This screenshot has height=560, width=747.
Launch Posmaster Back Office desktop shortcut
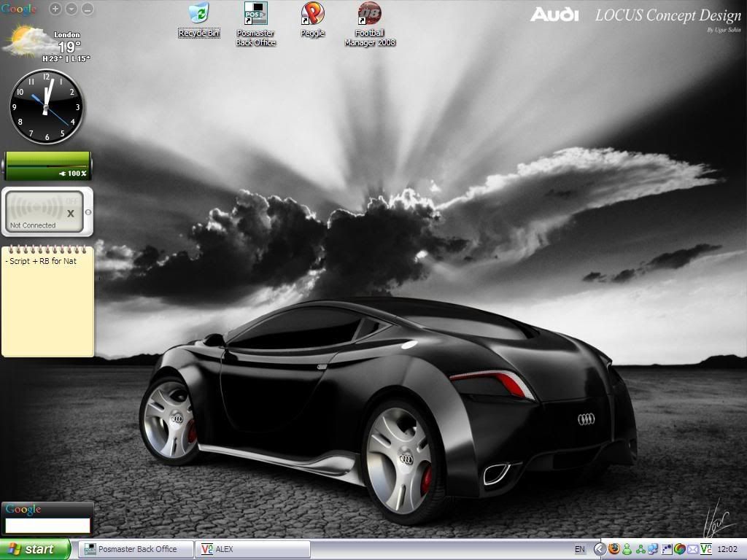pyautogui.click(x=255, y=24)
